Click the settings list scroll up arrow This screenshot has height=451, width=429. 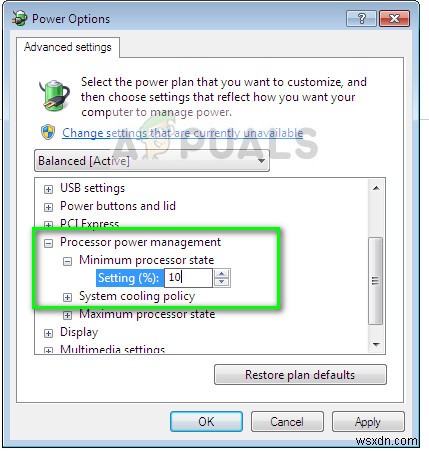[x=376, y=188]
